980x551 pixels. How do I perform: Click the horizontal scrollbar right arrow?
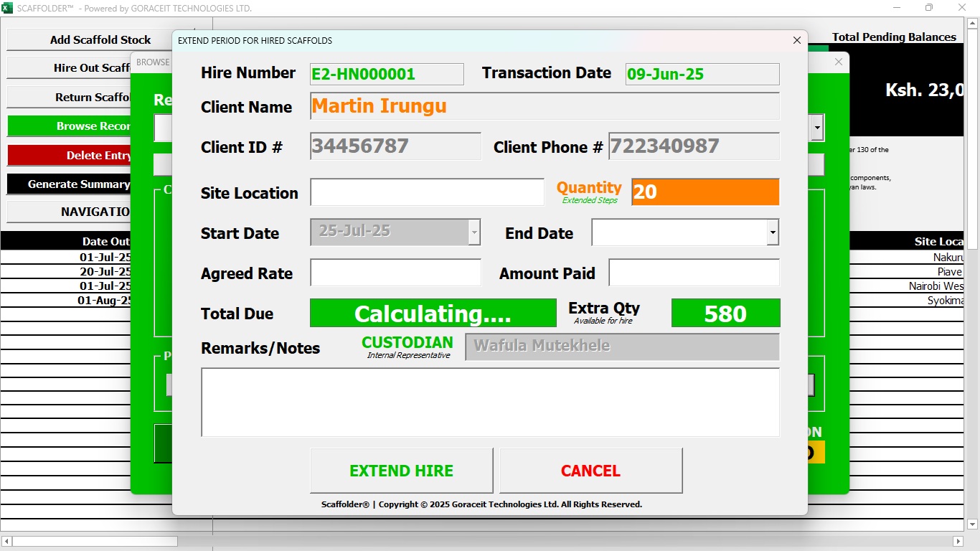(958, 541)
